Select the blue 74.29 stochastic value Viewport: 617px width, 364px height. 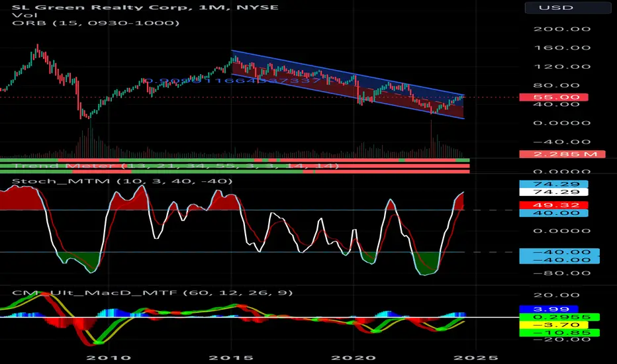coord(553,184)
